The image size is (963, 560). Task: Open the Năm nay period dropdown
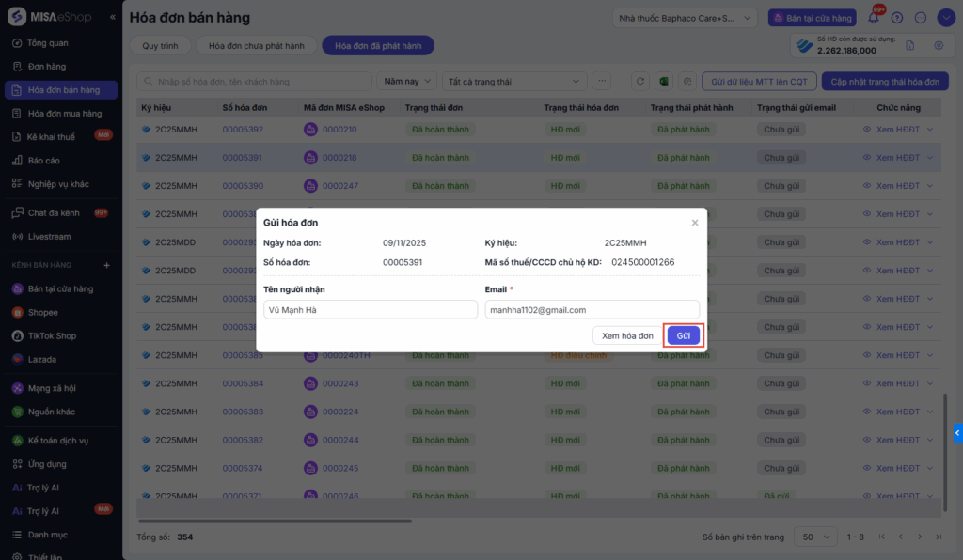tap(408, 82)
